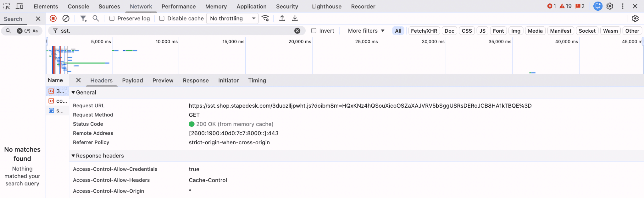
Task: Open the Lighthouse panel
Action: pyautogui.click(x=327, y=7)
